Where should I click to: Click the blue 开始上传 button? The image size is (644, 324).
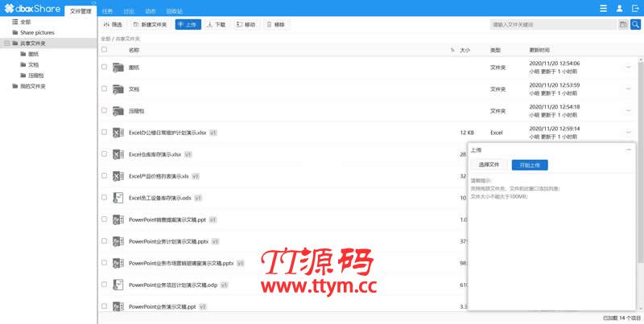530,165
